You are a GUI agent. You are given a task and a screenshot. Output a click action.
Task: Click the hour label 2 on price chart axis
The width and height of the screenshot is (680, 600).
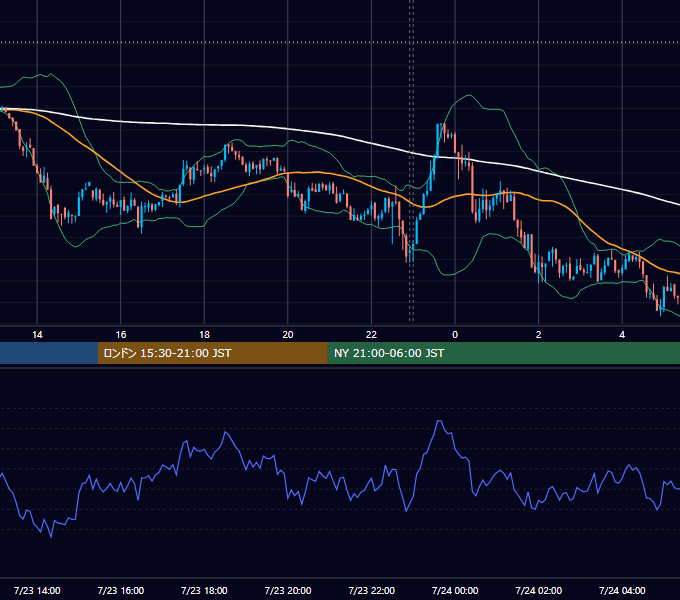click(539, 335)
